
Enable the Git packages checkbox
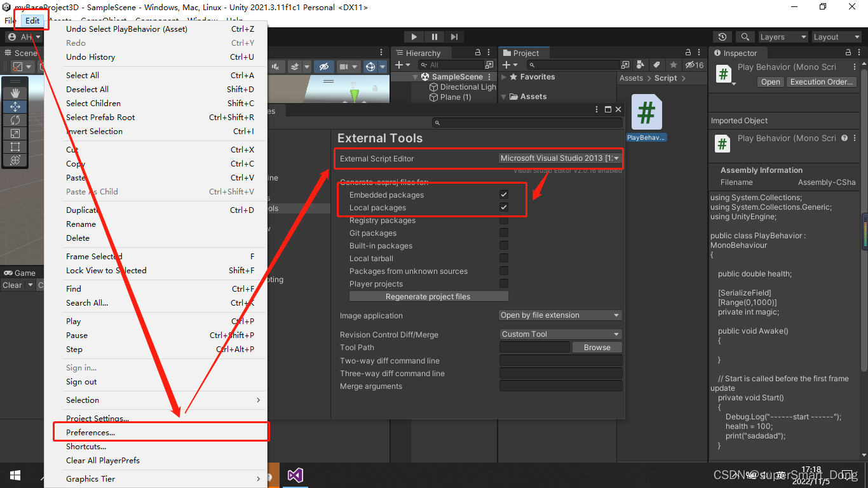[x=504, y=233]
